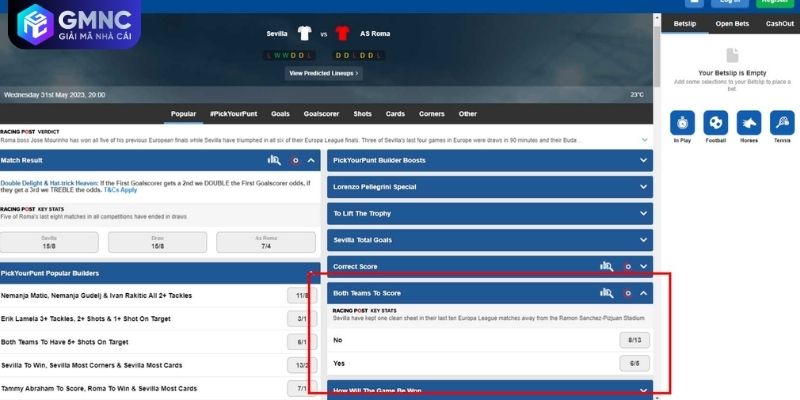This screenshot has width=800, height=400.
Task: Switch to the Goalscorer tab
Action: click(x=322, y=114)
